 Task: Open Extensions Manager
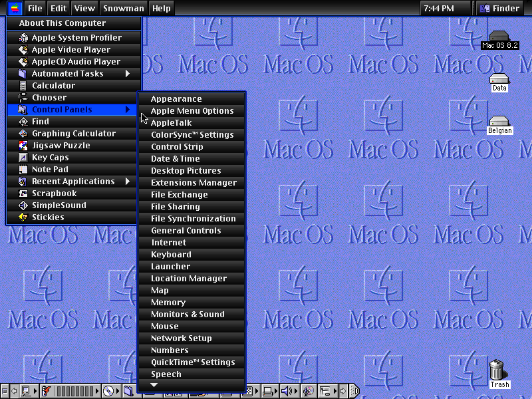[x=192, y=182]
